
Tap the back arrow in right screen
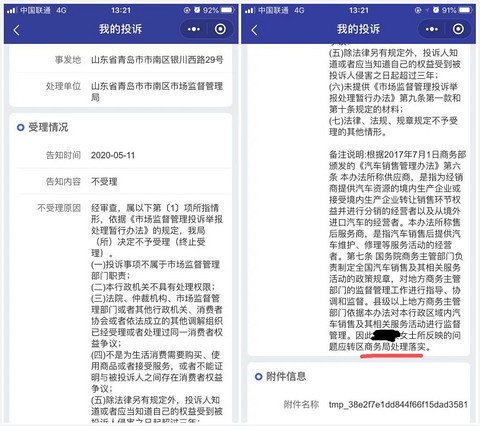[x=254, y=30]
